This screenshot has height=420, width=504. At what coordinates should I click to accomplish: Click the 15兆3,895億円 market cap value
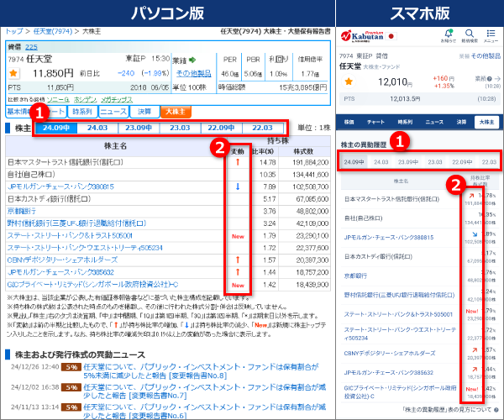(x=302, y=87)
